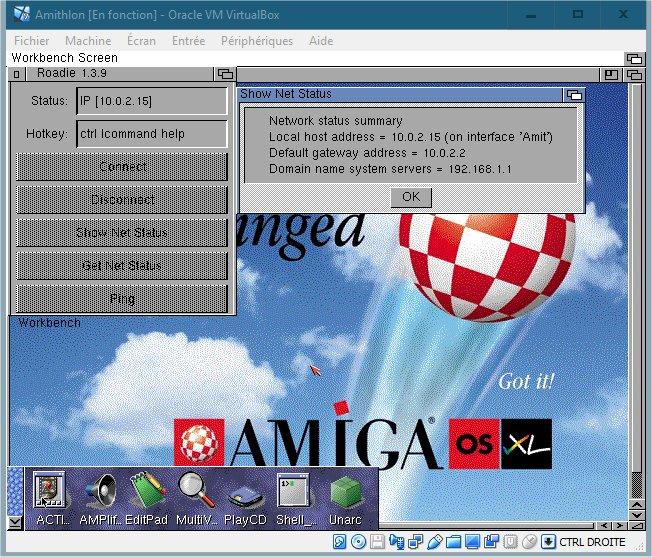Toggle the Roadie window depth gadget

pos(225,74)
